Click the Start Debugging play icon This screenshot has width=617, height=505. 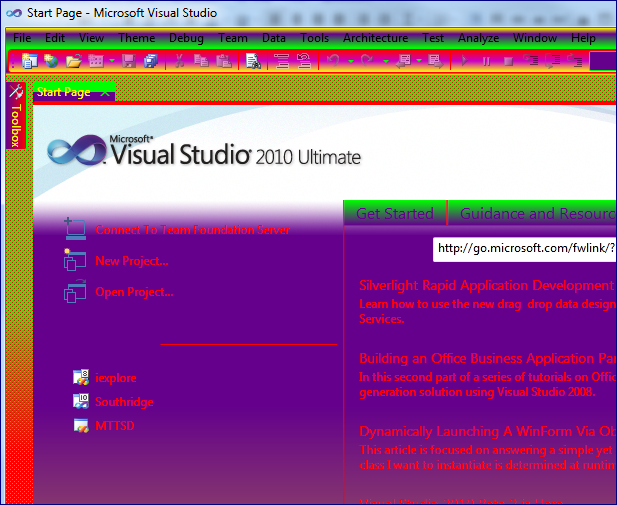464,61
